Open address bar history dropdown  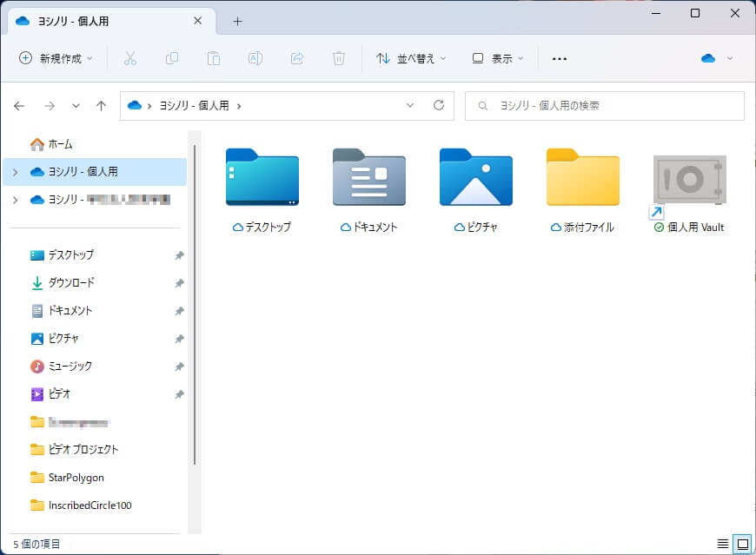(x=410, y=105)
